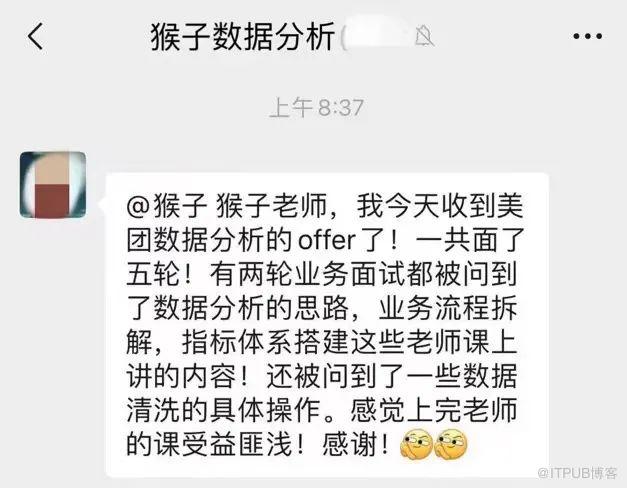The height and width of the screenshot is (488, 627).
Task: Tap the second thinking emoji in message
Action: tap(451, 444)
